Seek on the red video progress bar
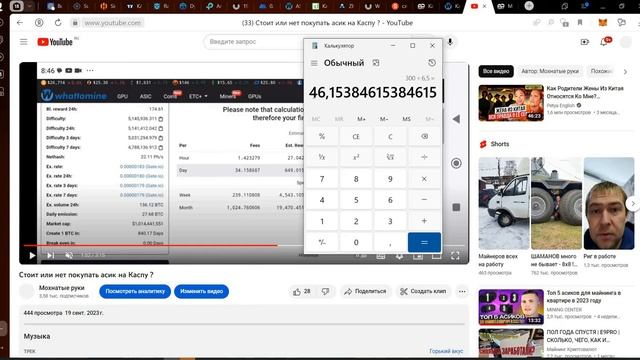The width and height of the screenshot is (640, 360). coord(150,245)
